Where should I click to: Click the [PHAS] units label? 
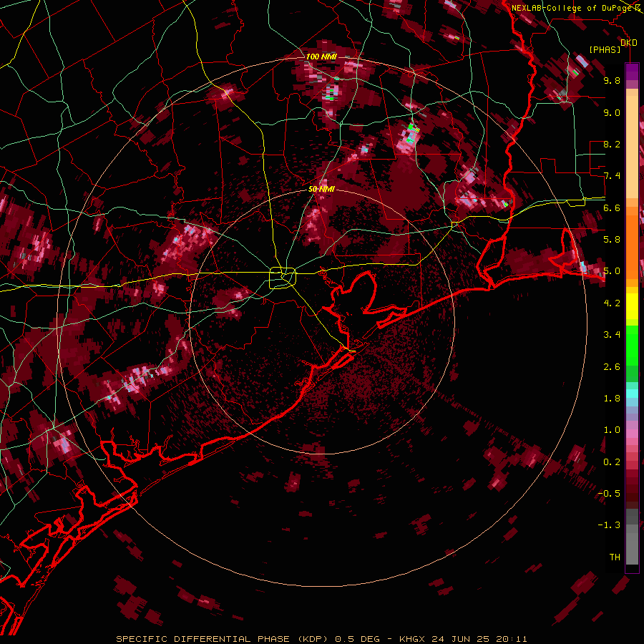605,50
